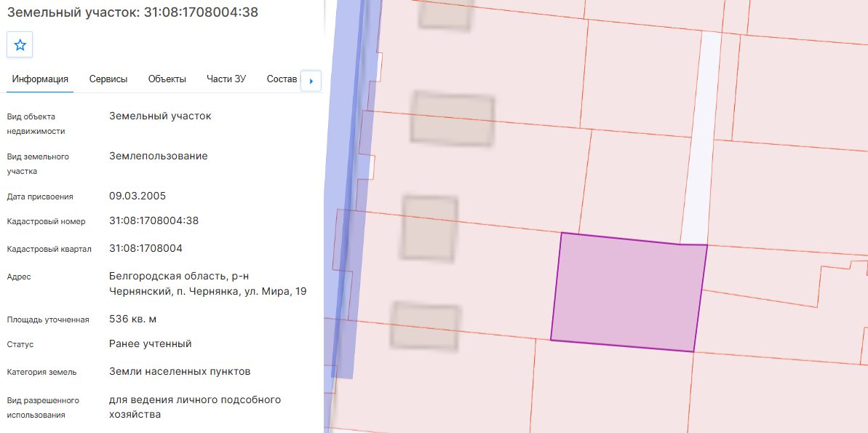Click the Статус field label

(x=20, y=344)
